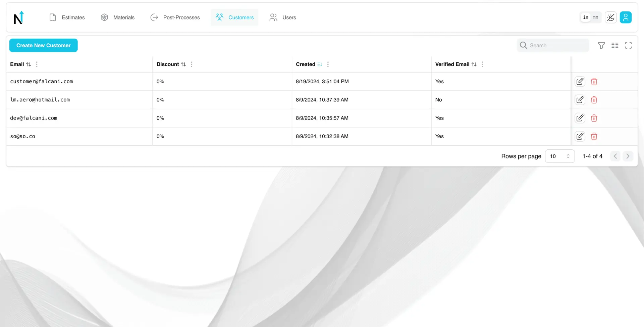This screenshot has width=644, height=327.
Task: Go to the Estimates tab
Action: [x=67, y=17]
